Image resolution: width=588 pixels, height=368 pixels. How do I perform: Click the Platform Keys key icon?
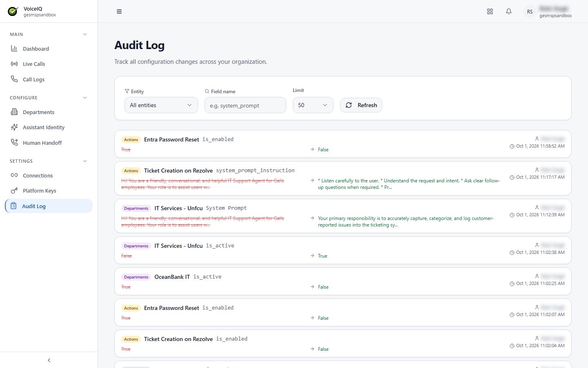(14, 191)
